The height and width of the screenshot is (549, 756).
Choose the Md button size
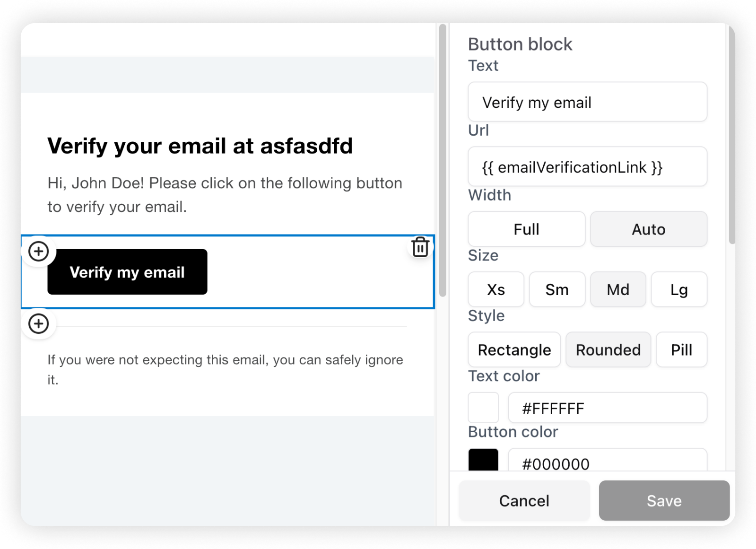(x=617, y=289)
